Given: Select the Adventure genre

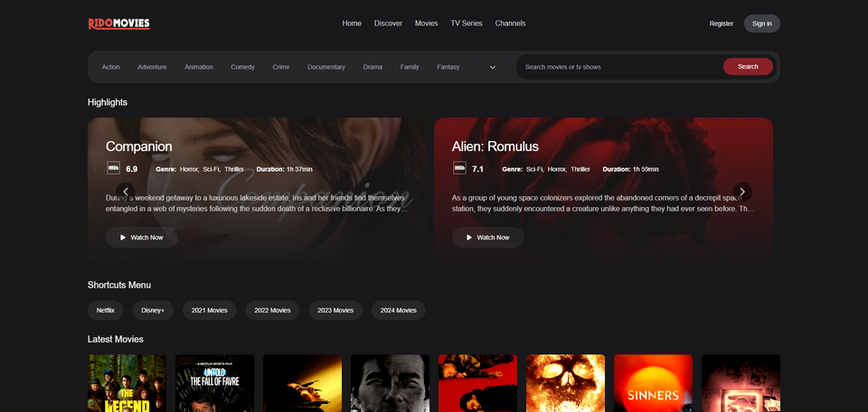Looking at the screenshot, I should (152, 67).
